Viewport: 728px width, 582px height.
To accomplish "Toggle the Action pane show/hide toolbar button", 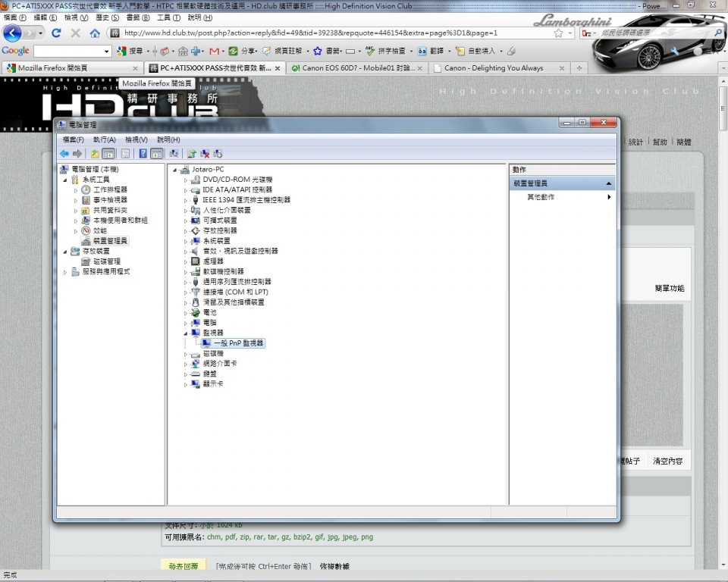I will click(x=157, y=154).
